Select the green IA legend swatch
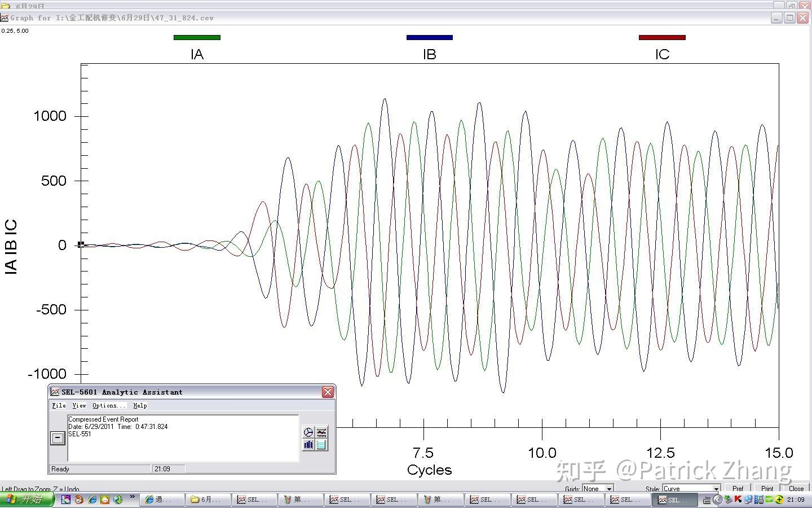The width and height of the screenshot is (812, 508). click(x=197, y=38)
